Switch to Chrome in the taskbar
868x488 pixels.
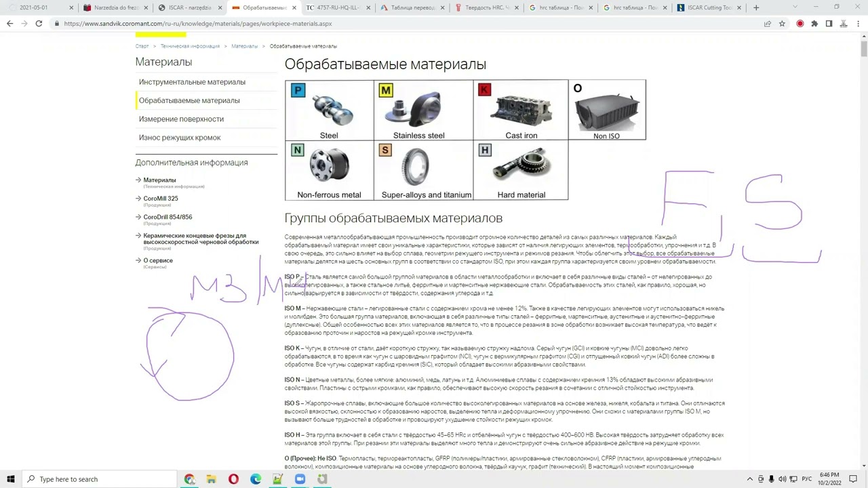click(189, 479)
